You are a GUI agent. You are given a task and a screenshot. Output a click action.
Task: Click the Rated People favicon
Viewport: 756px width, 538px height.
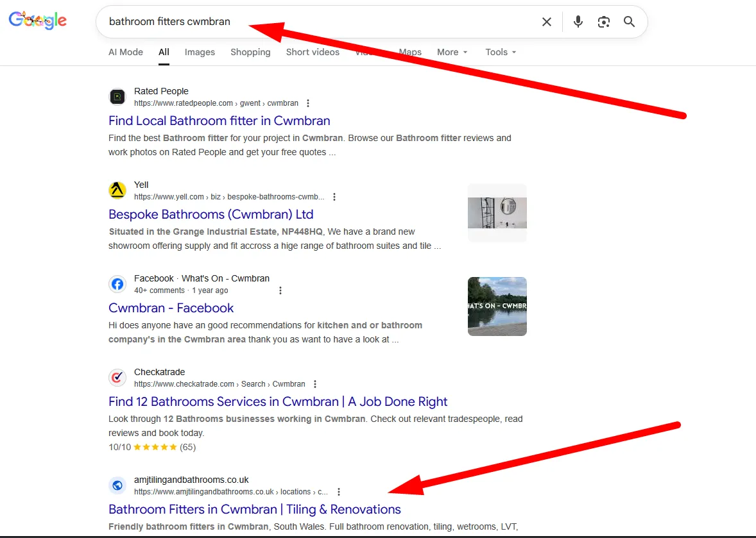[x=117, y=97]
